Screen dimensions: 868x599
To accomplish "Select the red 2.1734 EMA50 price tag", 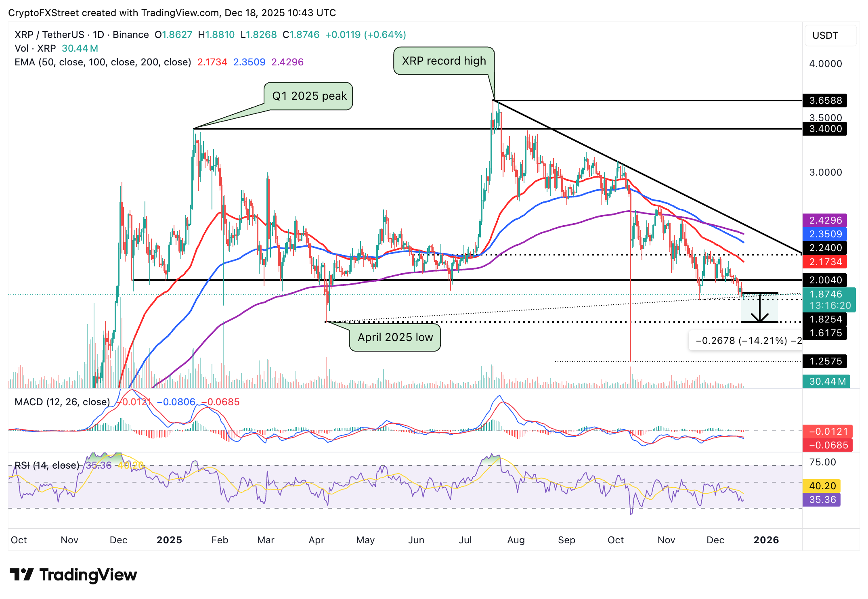I will point(825,262).
